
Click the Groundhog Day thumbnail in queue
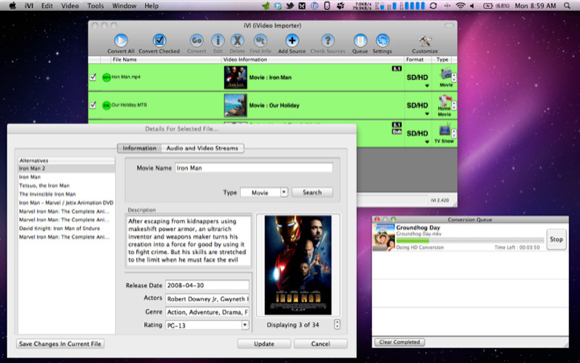384,237
